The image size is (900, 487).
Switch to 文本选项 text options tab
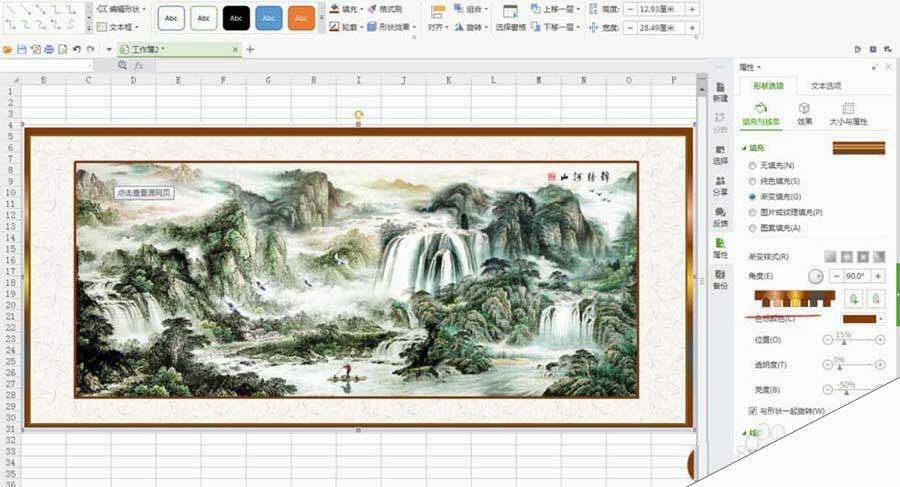tap(826, 86)
